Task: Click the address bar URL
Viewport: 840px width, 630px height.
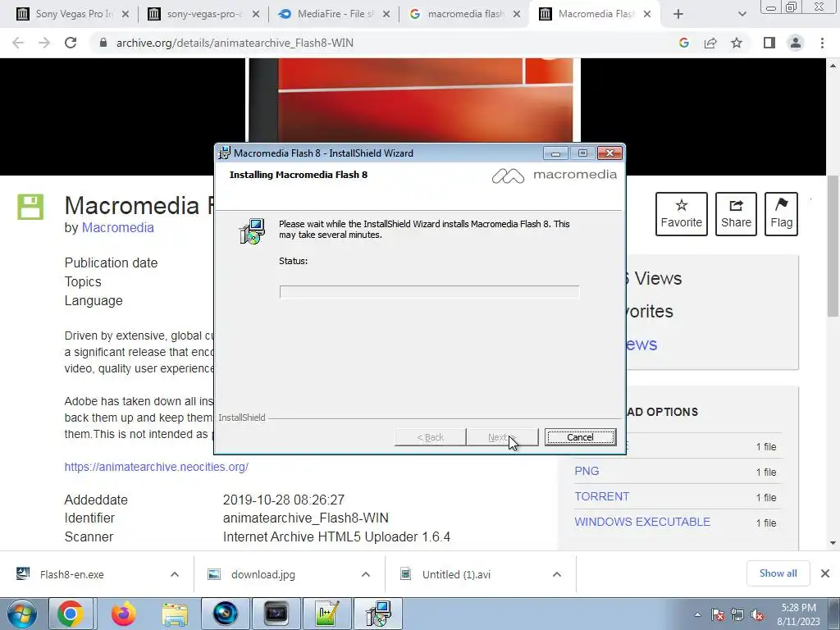Action: tap(235, 43)
